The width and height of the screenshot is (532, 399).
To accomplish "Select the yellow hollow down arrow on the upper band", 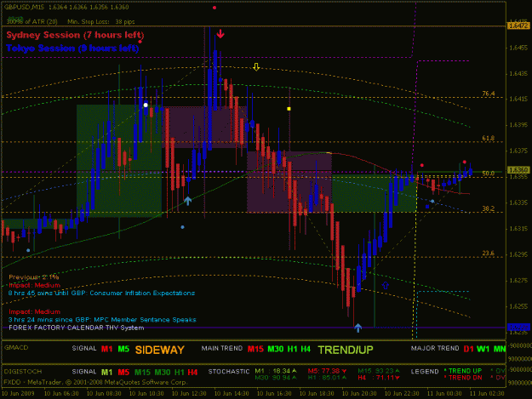I will (256, 66).
